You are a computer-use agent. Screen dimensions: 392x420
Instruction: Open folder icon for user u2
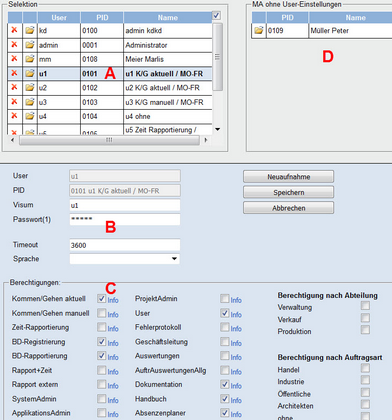30,87
